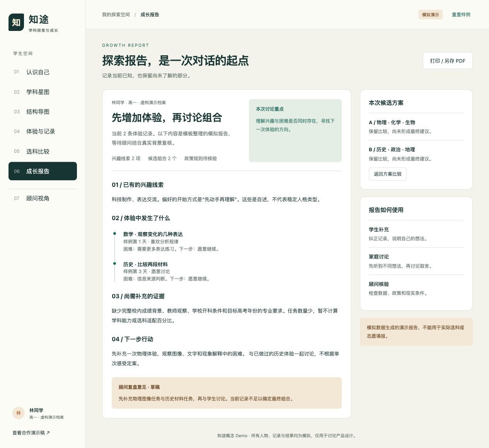
Task: Open 查看合作演示稿 link
Action: coord(31,433)
